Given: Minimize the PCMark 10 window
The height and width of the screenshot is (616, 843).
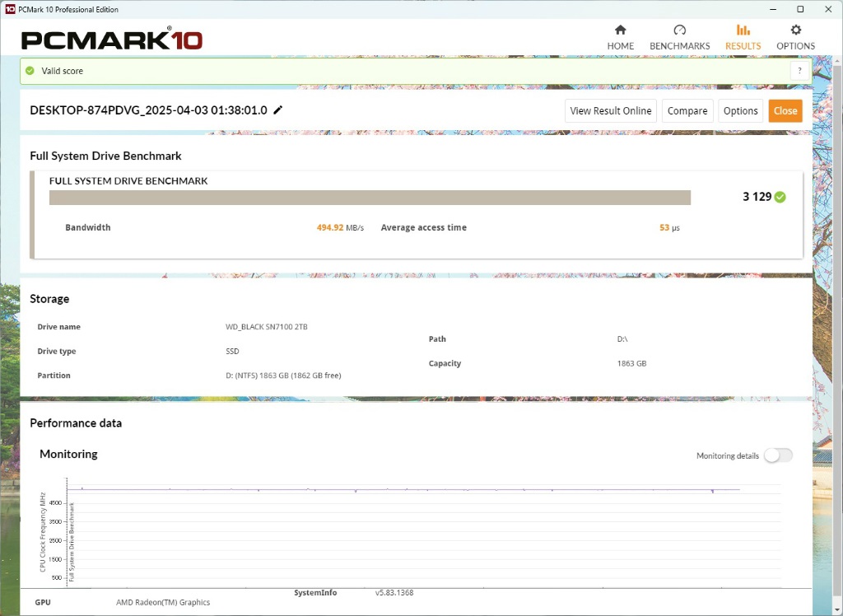Looking at the screenshot, I should (x=772, y=9).
